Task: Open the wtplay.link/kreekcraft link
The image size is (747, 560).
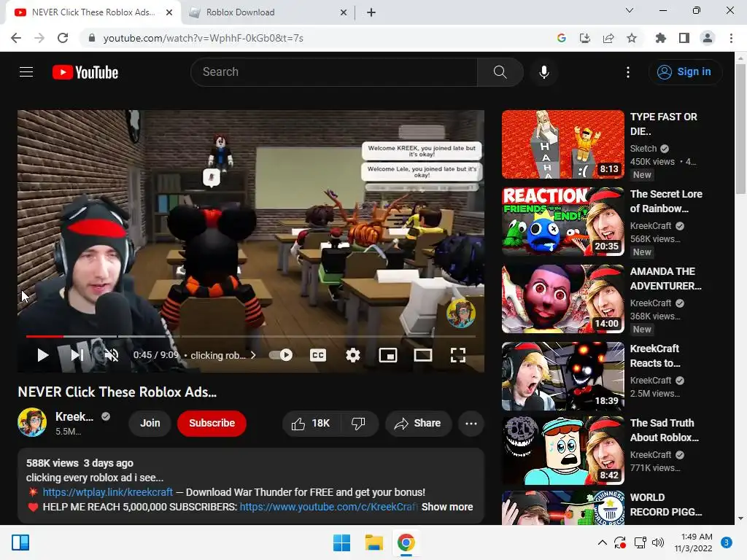Action: tap(108, 492)
